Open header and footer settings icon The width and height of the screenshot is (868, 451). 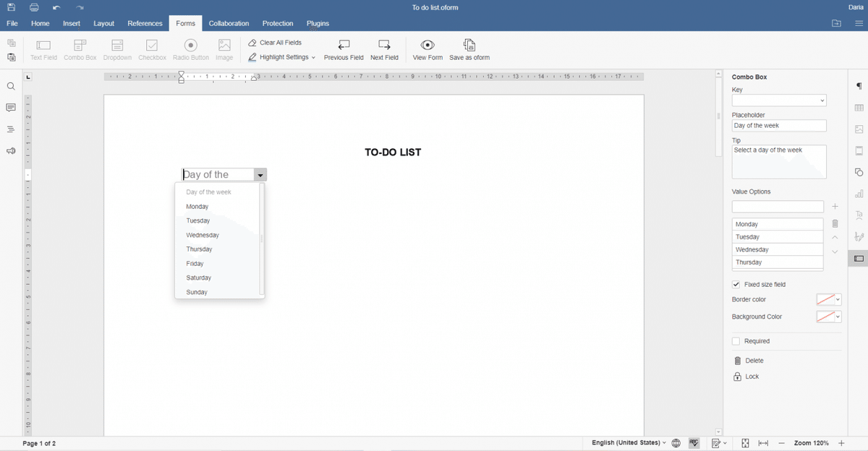859,151
